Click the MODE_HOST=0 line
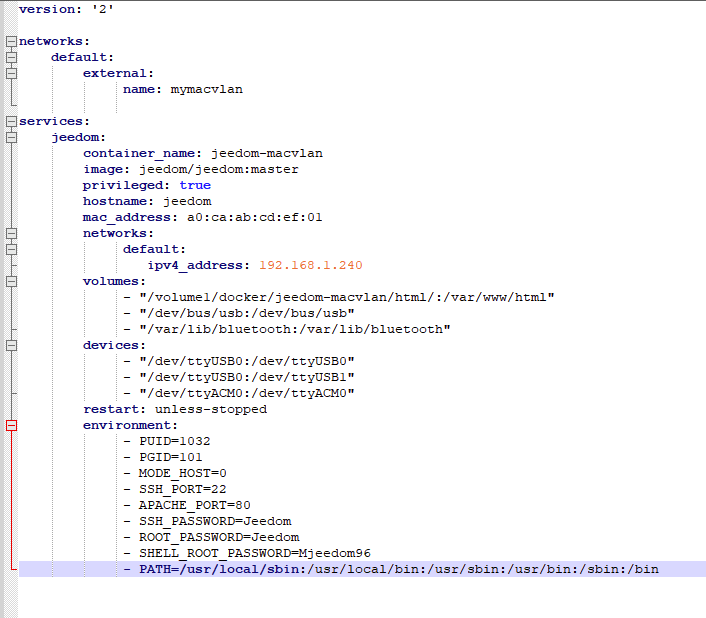Viewport: 706px width, 618px height. click(175, 473)
